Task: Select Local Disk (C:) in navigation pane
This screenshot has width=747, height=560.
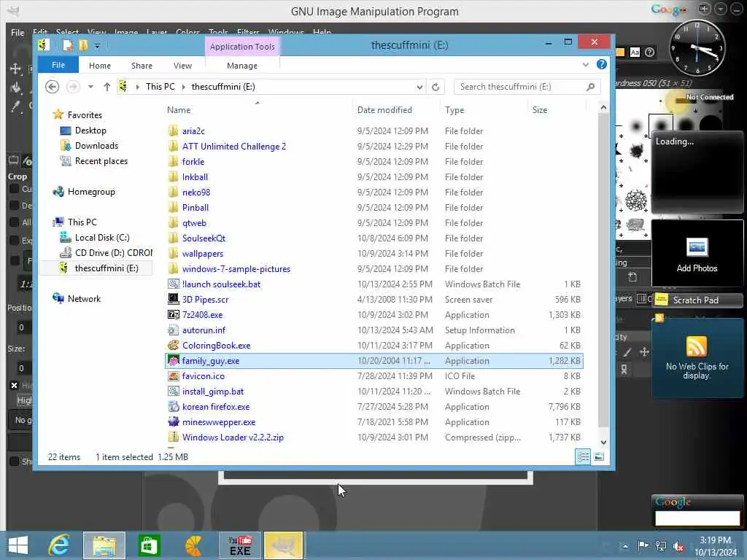Action: (102, 238)
